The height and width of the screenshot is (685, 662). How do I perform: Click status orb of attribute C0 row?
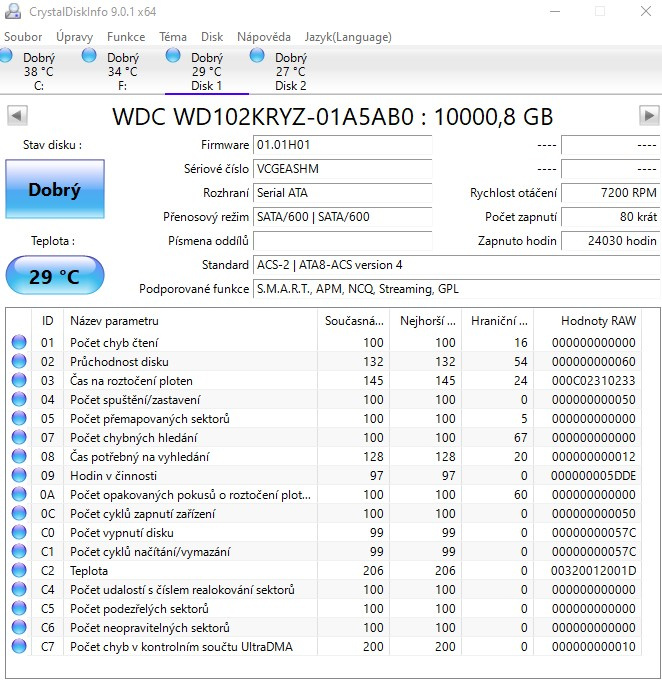19,532
